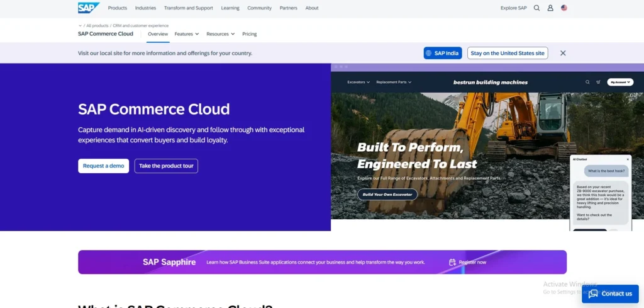This screenshot has height=308, width=644.
Task: Open Excavators dropdown in demo site
Action: coord(358,83)
